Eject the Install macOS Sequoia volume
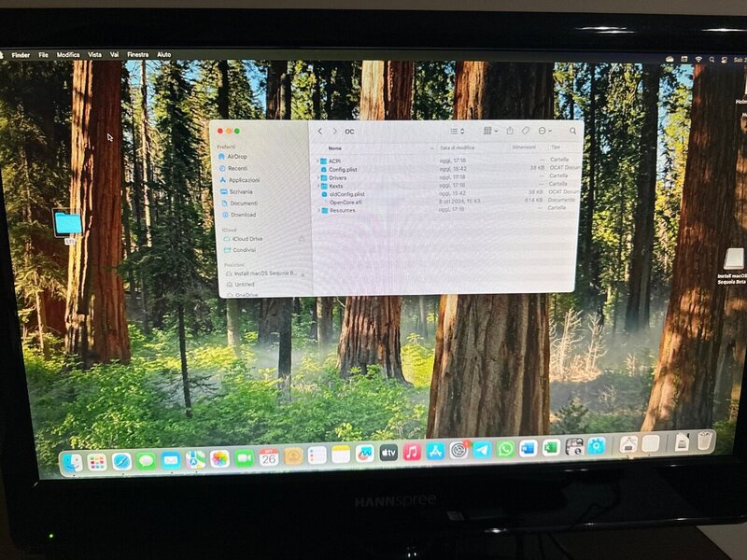Screen dimensions: 747x560 pos(303,274)
